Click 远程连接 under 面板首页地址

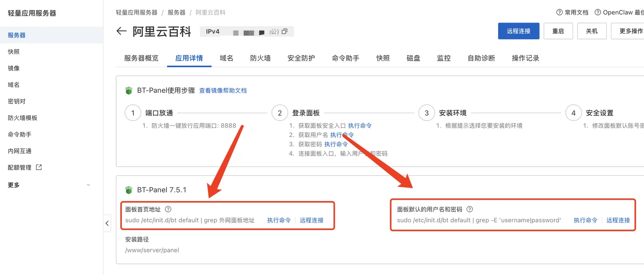coord(312,220)
